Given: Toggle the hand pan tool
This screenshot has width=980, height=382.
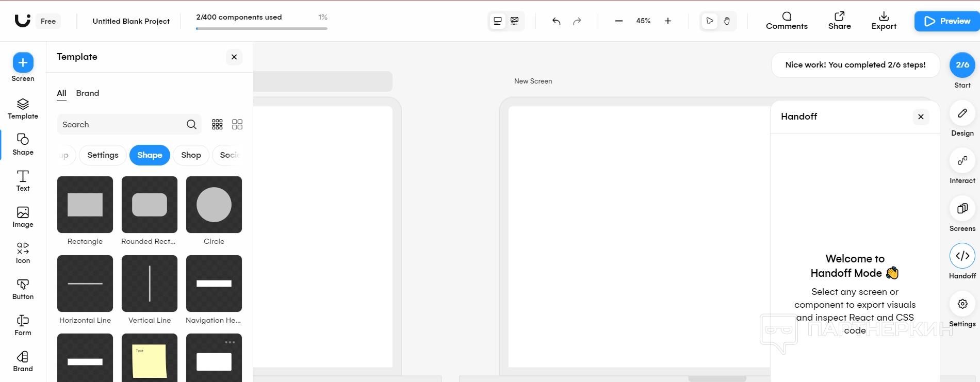Looking at the screenshot, I should 726,21.
